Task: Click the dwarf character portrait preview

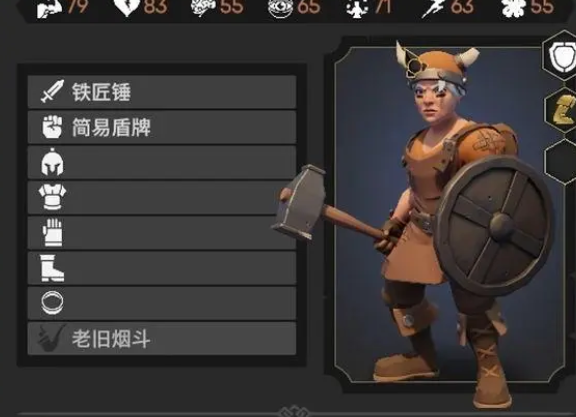Action: pos(449,215)
